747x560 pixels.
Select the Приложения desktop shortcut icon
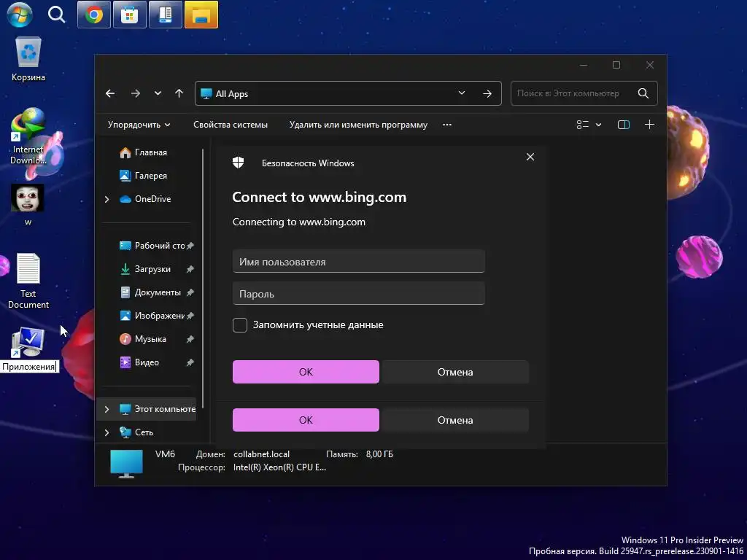pos(28,343)
